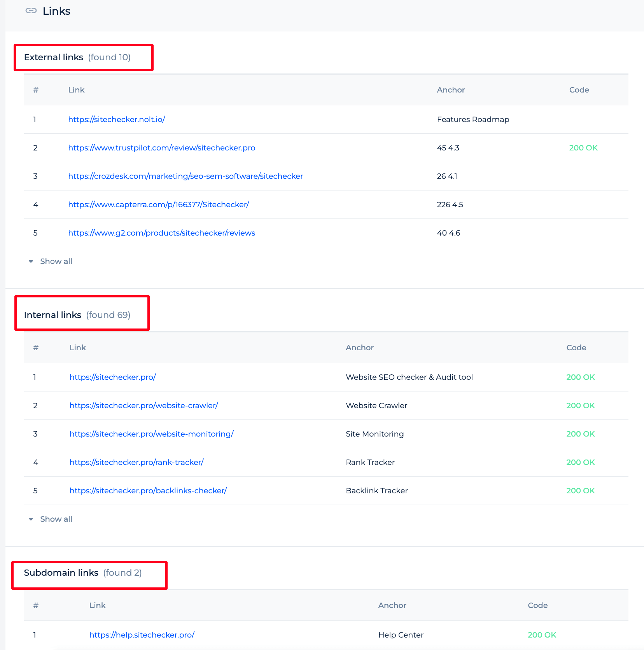Click the Site Monitoring anchor text
644x650 pixels.
[375, 434]
